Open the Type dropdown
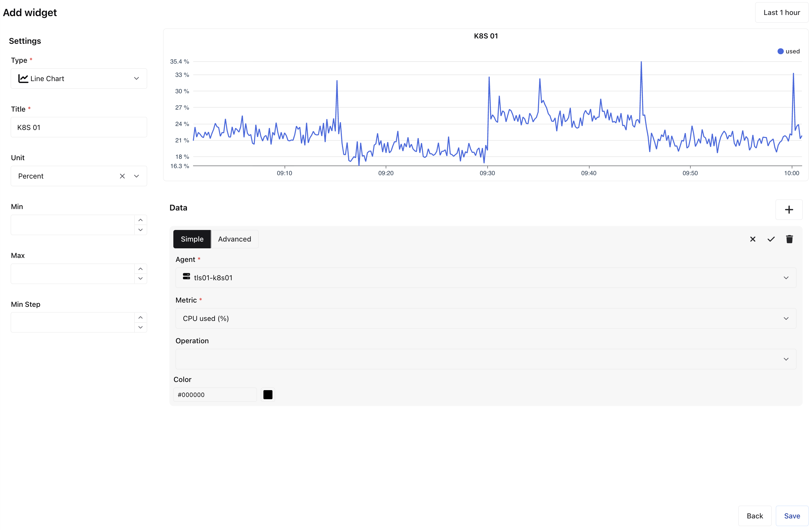This screenshot has height=530, width=812. point(136,79)
